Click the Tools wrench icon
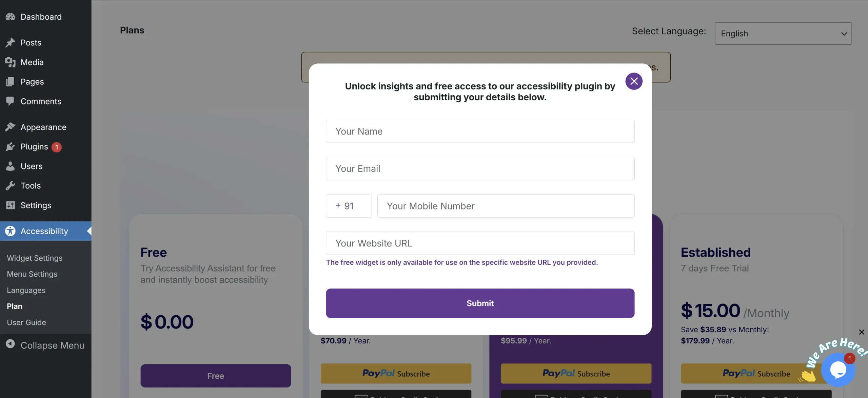The height and width of the screenshot is (398, 868). (10, 185)
